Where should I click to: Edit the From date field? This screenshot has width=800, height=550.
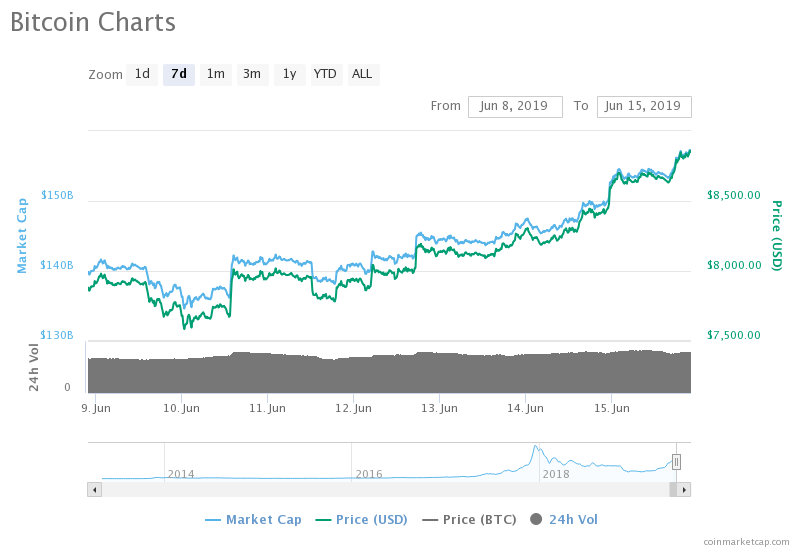click(x=515, y=107)
